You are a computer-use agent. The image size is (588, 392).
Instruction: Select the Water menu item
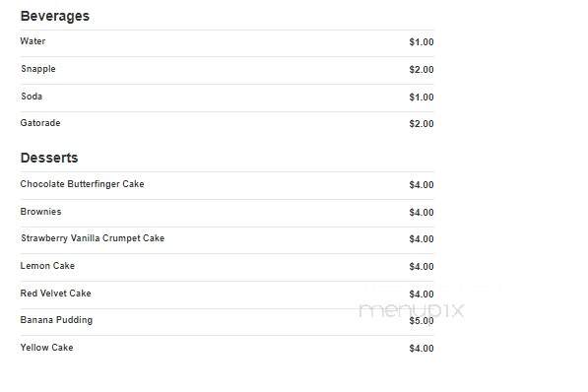pos(33,41)
